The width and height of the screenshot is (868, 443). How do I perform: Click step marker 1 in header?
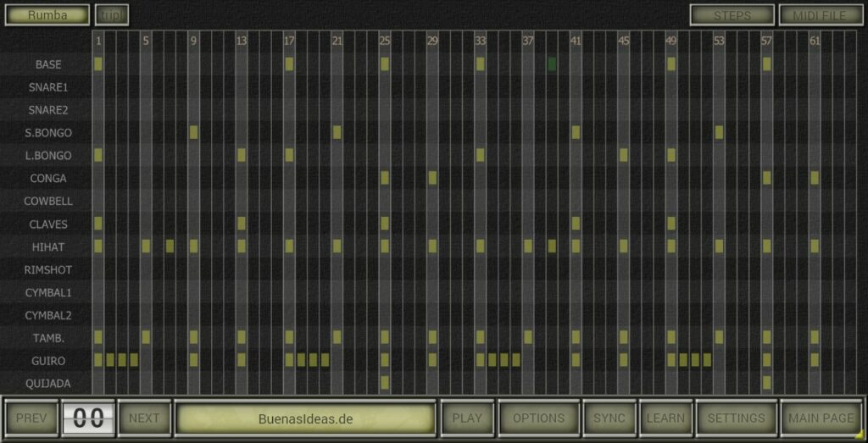(98, 41)
